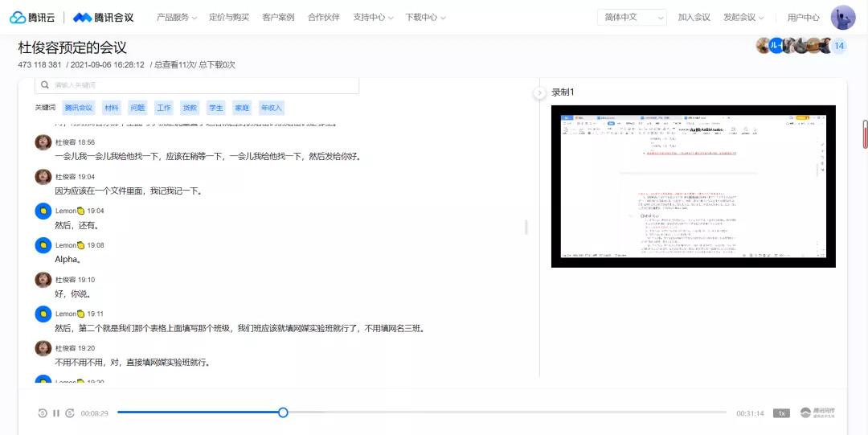Viewport: 868px width, 435px height.
Task: Filter transcript by 腾讯会议 keyword
Action: 79,108
